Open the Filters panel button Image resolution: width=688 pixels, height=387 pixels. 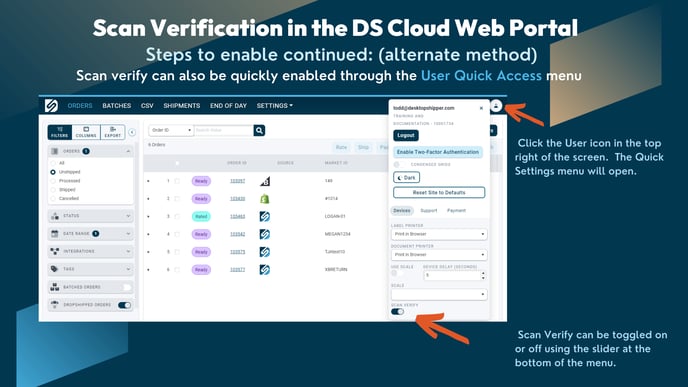click(x=60, y=132)
